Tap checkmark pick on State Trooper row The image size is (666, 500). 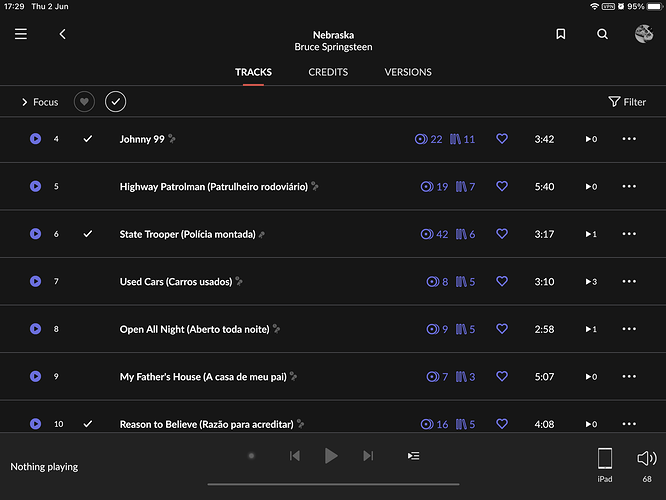(87, 234)
